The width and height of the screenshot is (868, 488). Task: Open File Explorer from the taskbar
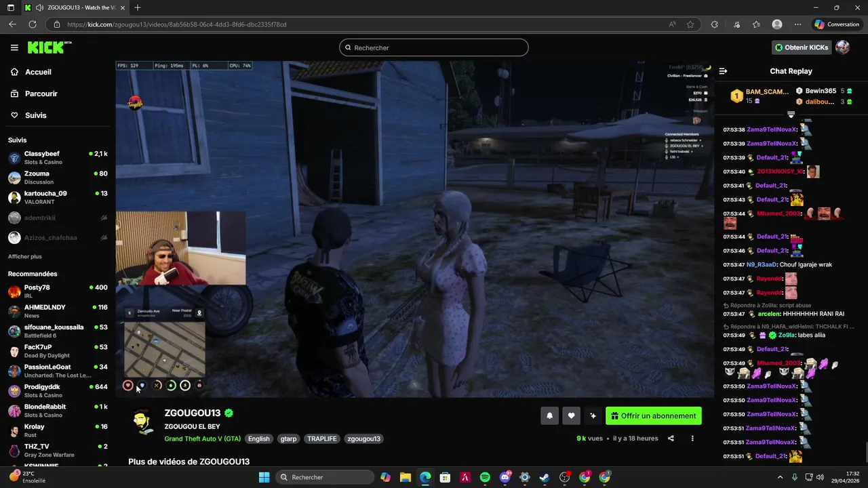[405, 477]
